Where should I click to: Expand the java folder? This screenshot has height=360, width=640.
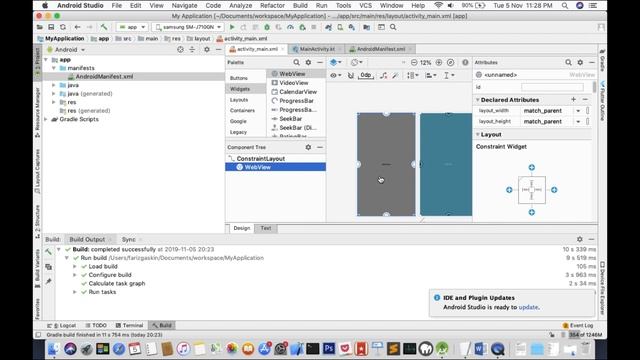tap(54, 85)
